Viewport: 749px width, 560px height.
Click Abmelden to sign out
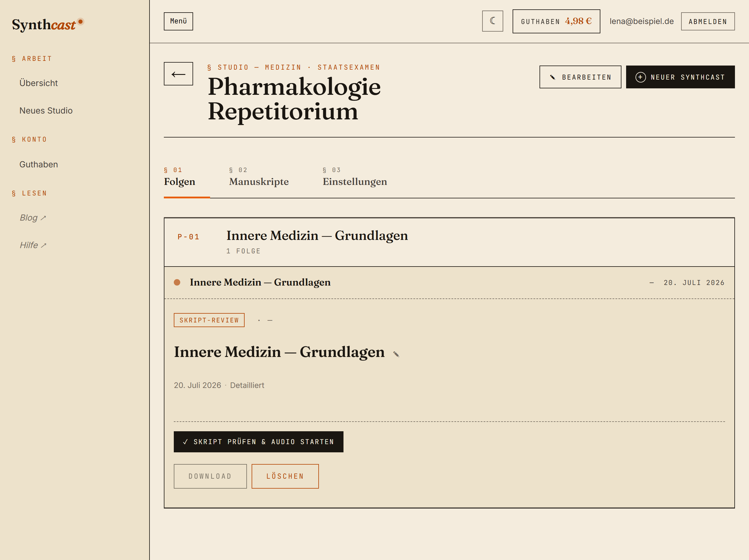[708, 21]
